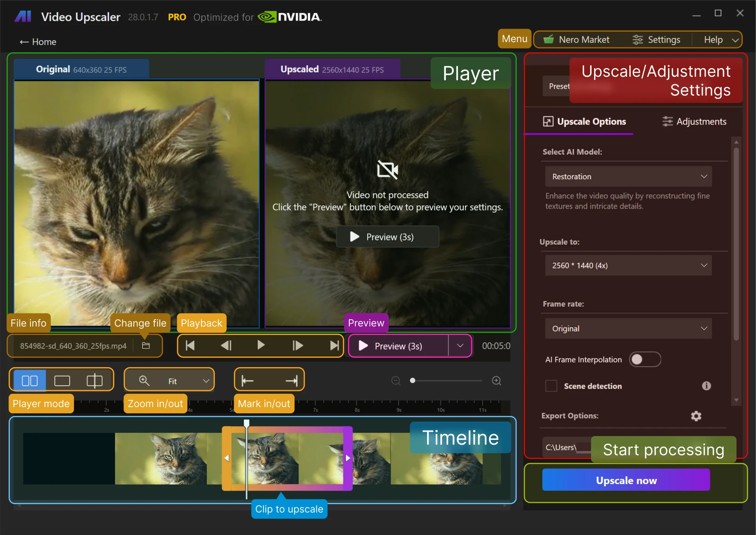756x535 pixels.
Task: Step back one frame
Action: coord(226,346)
